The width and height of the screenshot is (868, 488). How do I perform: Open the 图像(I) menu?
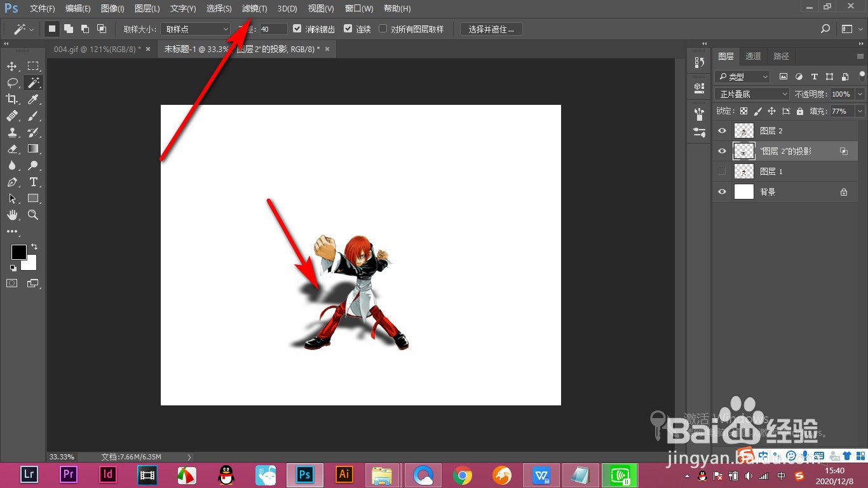click(112, 9)
